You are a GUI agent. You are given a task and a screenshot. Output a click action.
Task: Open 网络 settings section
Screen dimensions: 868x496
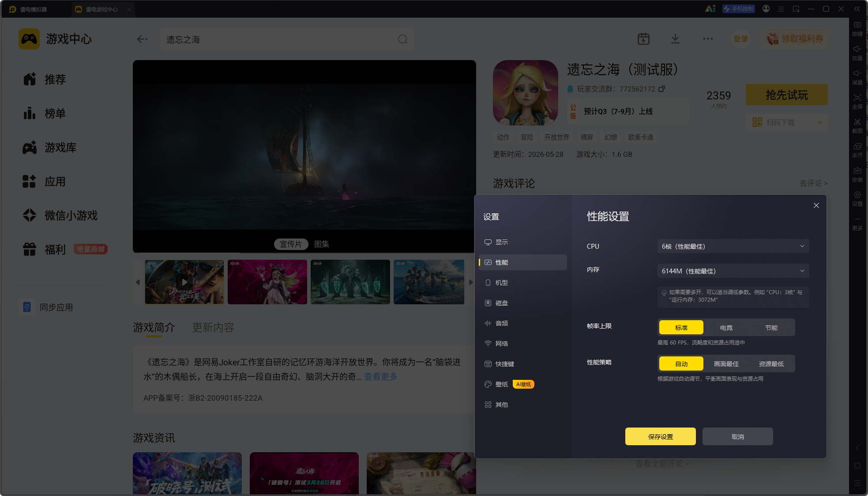[523, 344]
